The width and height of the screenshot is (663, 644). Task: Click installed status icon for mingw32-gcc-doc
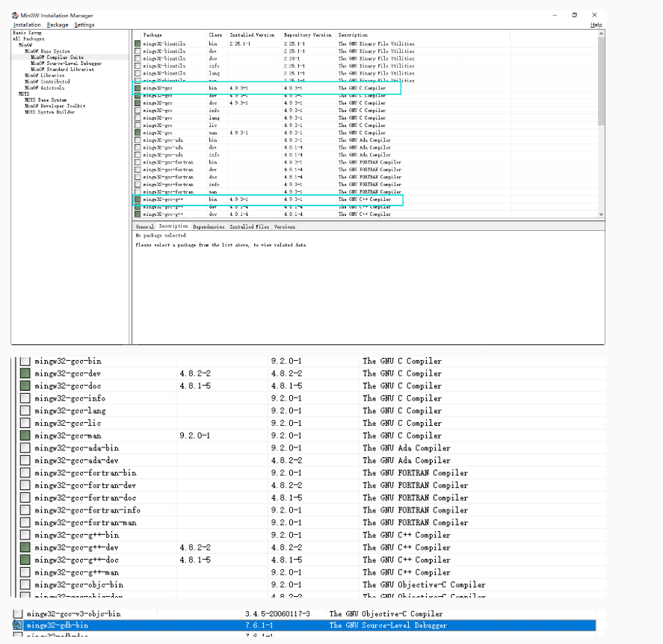[25, 386]
